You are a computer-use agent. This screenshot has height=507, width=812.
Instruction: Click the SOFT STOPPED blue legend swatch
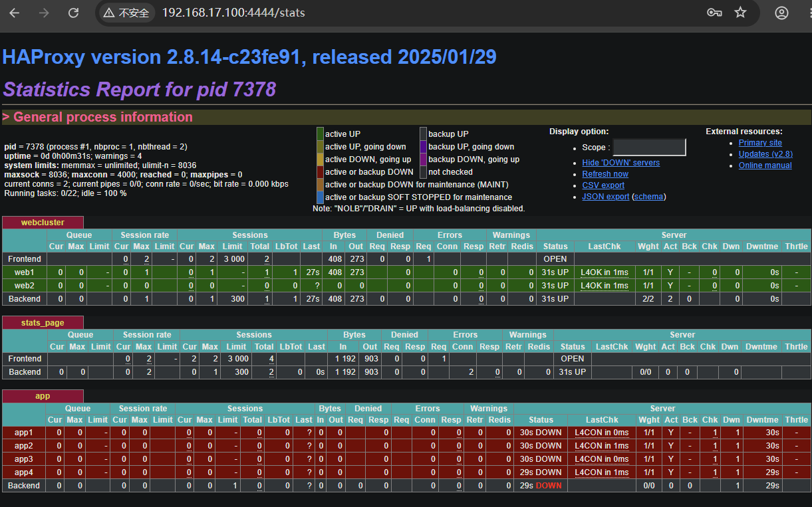(x=320, y=197)
